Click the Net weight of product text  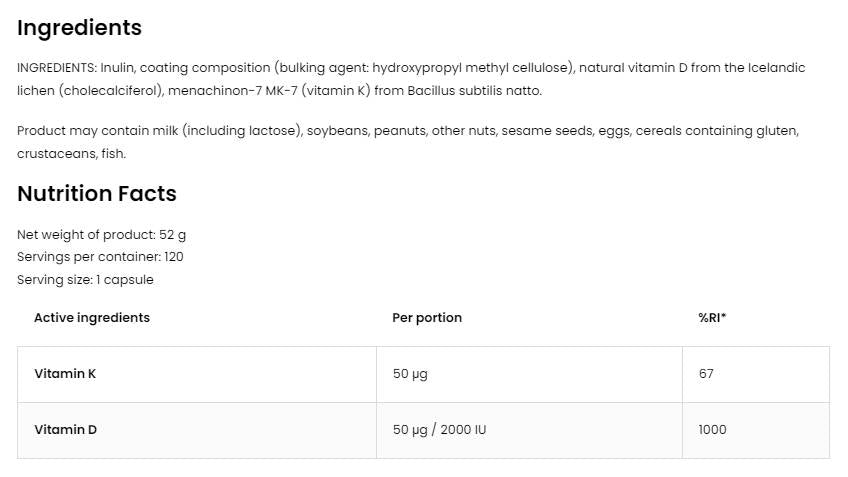pyautogui.click(x=102, y=235)
